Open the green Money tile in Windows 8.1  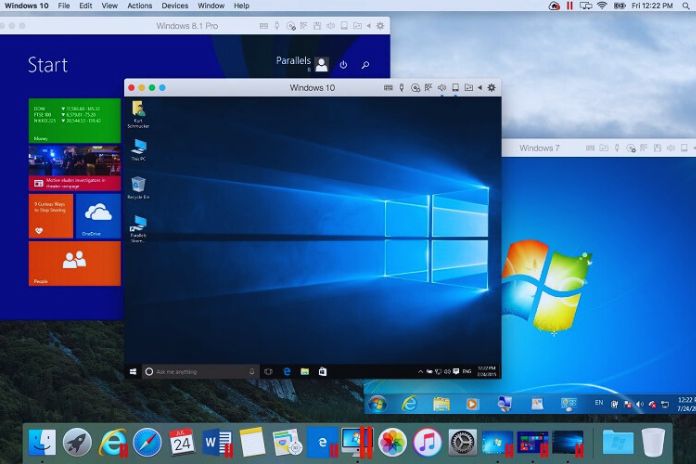(75, 120)
